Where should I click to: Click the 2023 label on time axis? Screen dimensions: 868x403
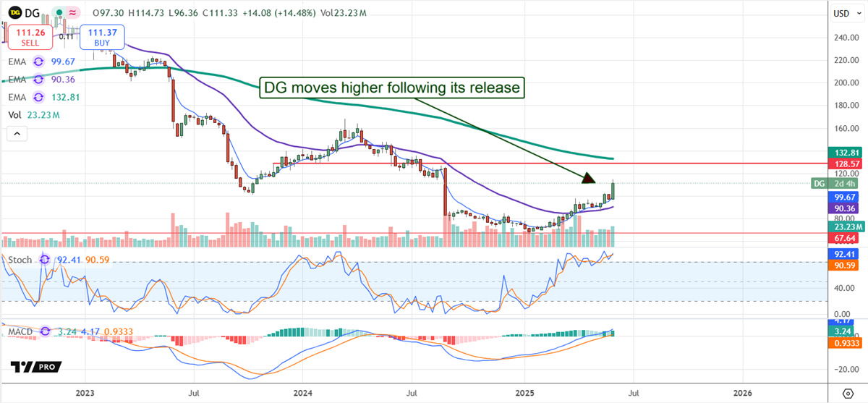tap(85, 392)
